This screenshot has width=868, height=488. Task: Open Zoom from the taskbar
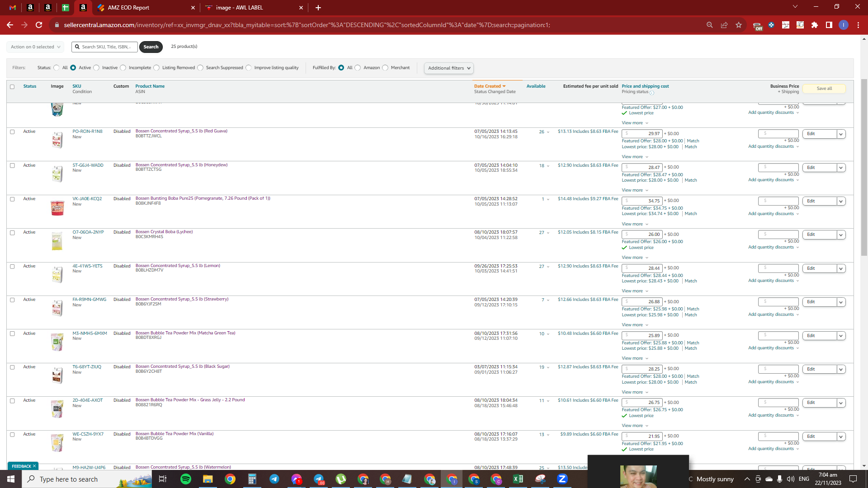click(562, 479)
